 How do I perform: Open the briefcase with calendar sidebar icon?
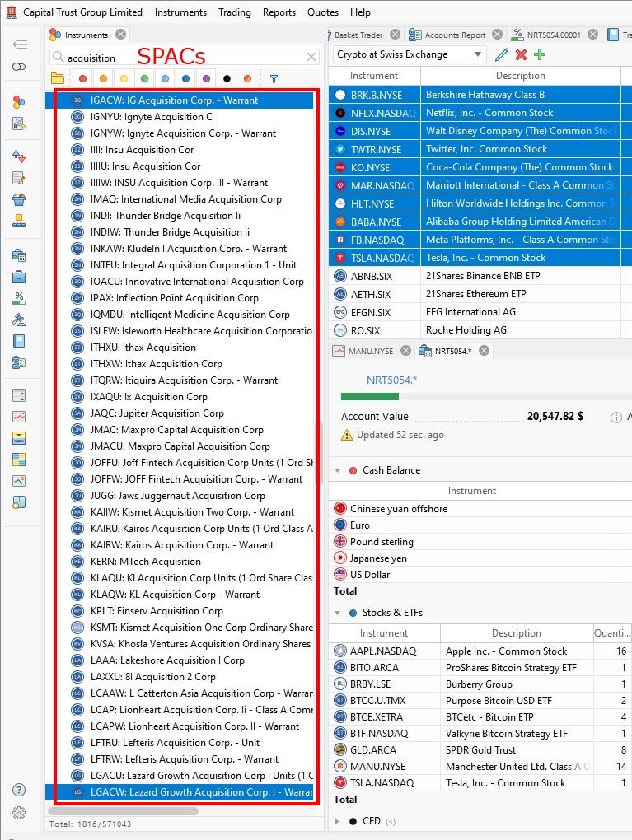pos(19,255)
